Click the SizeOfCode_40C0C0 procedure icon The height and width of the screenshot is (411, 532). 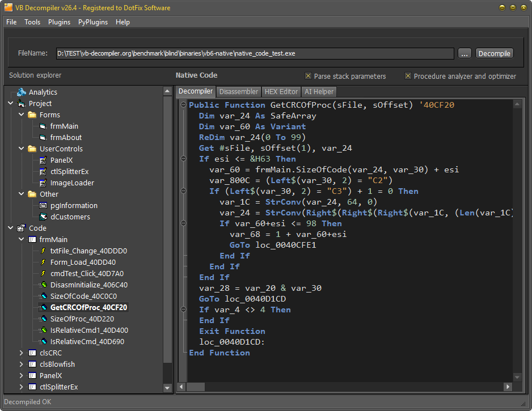(x=44, y=296)
